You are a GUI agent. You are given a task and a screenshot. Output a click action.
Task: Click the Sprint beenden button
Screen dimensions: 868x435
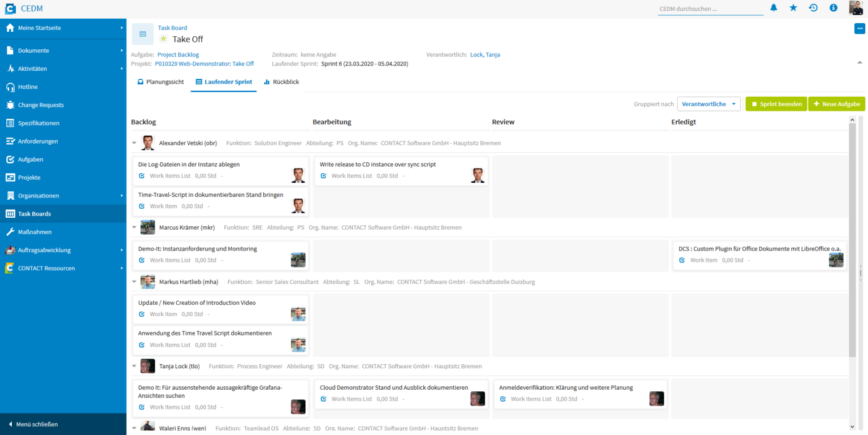[776, 104]
